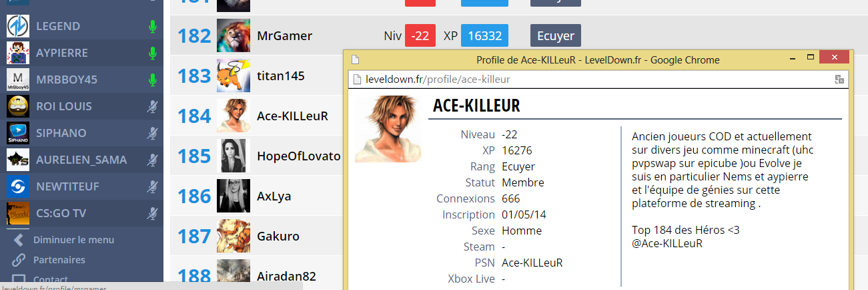Click the large profile picture in the popup
Screen dimensions: 868x290
(x=388, y=129)
